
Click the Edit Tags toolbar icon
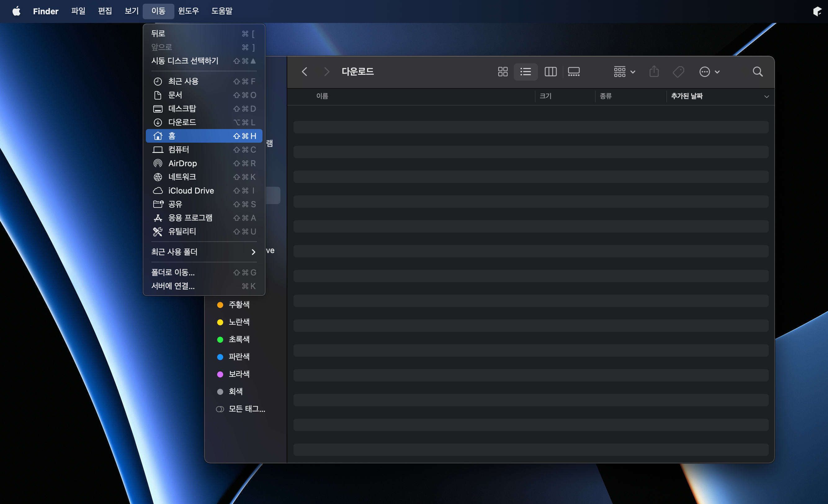(x=678, y=72)
